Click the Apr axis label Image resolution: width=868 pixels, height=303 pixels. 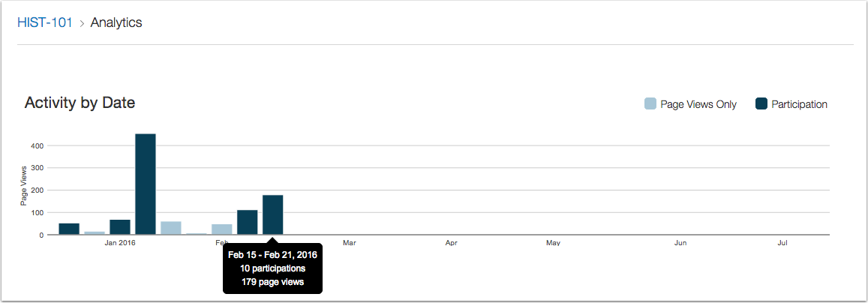tap(451, 243)
